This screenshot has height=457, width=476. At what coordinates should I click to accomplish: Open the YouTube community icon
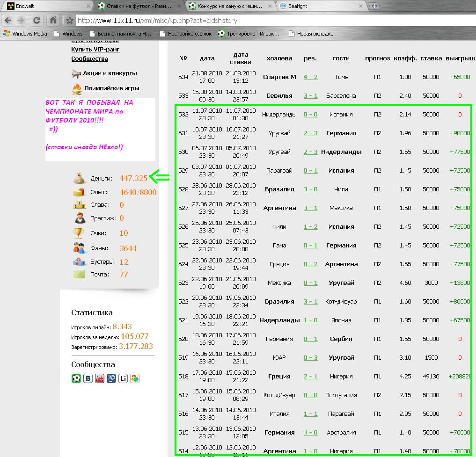[100, 378]
